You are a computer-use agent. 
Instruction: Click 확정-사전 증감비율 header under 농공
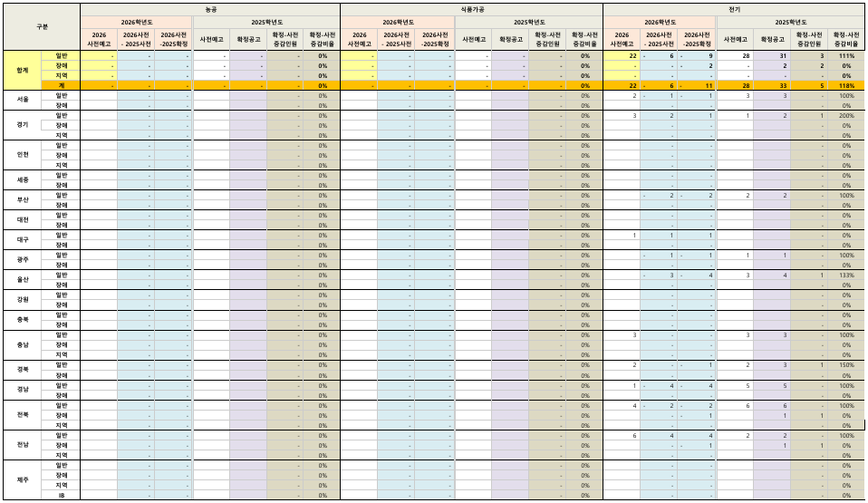pyautogui.click(x=322, y=39)
